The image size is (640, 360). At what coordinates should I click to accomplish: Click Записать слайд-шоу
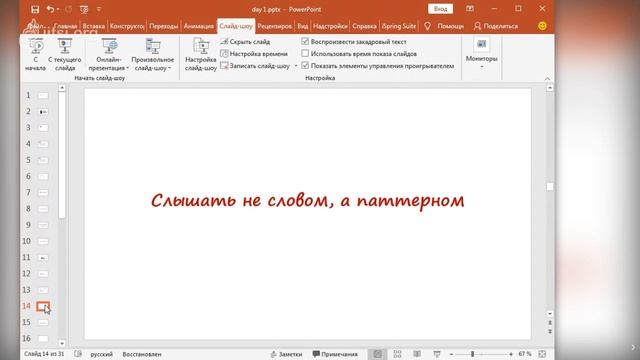tap(256, 65)
